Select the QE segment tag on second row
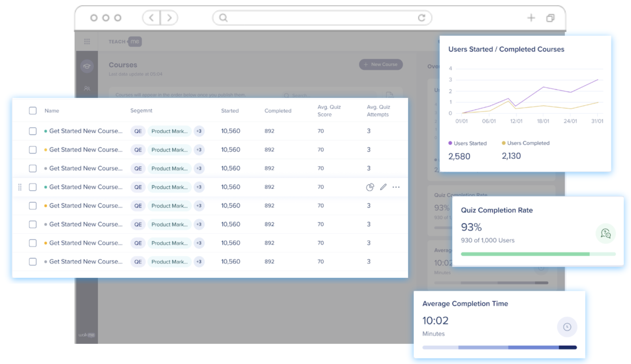 [138, 150]
